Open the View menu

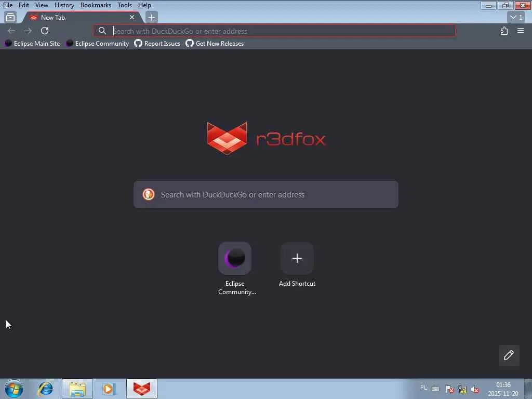click(x=42, y=5)
